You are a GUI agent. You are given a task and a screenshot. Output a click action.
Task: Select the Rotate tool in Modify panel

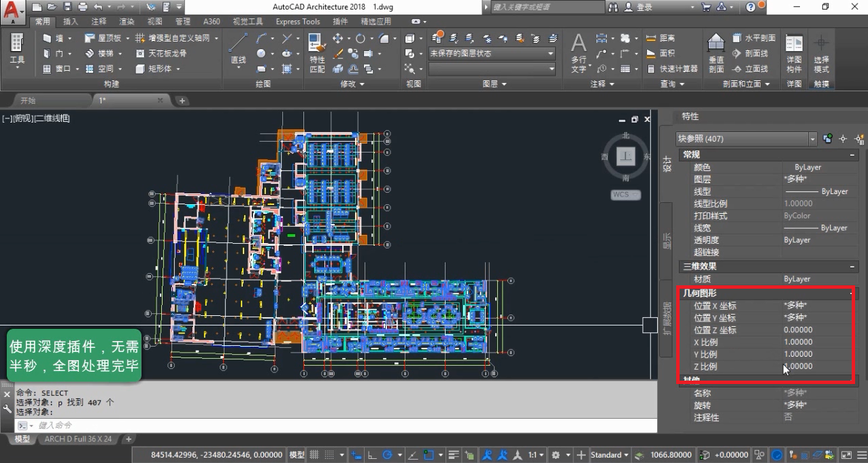pyautogui.click(x=360, y=38)
